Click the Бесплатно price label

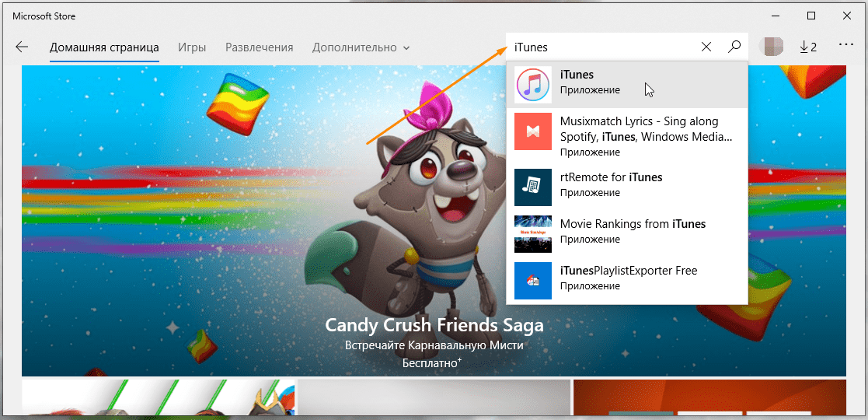point(432,363)
